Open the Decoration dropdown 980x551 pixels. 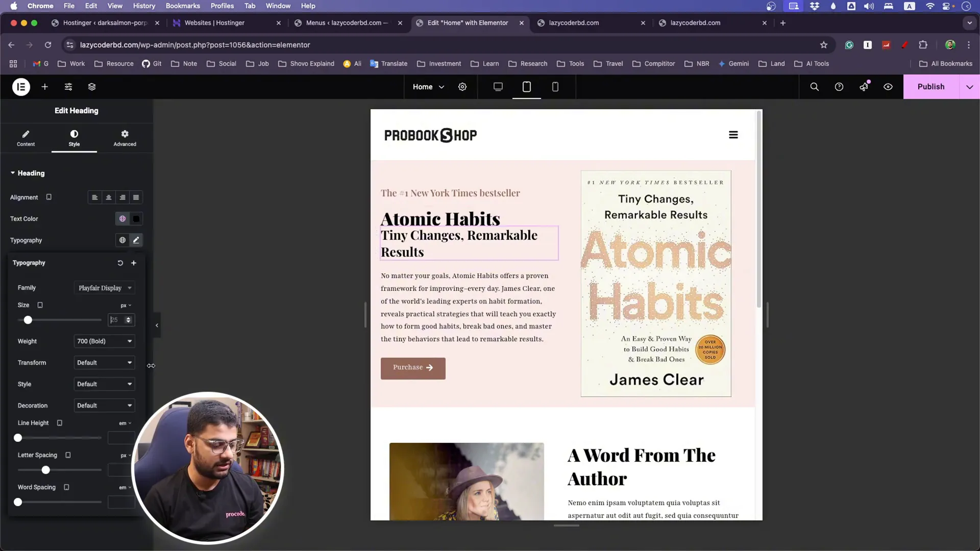tap(105, 406)
